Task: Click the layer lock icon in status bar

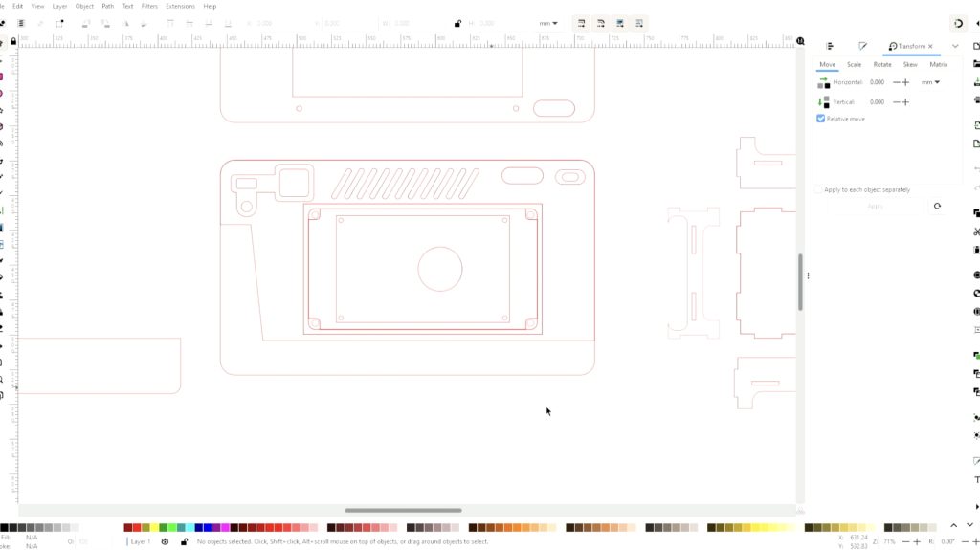Action: 184,541
